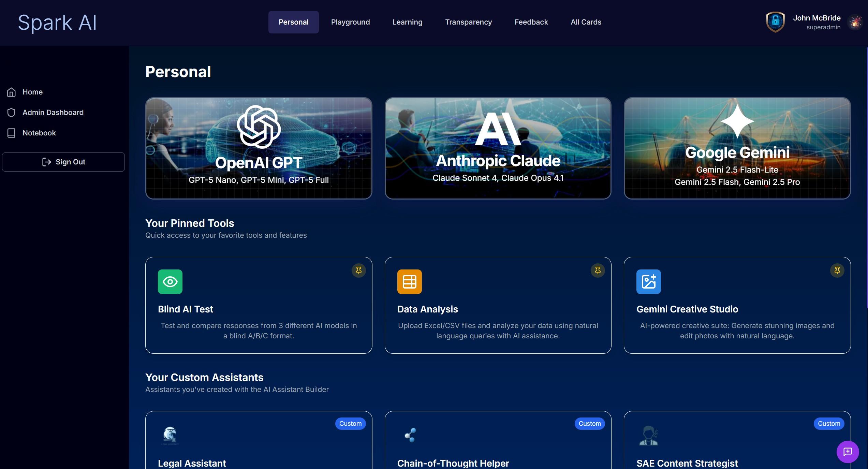
Task: Switch to the Playground tab
Action: tap(350, 22)
